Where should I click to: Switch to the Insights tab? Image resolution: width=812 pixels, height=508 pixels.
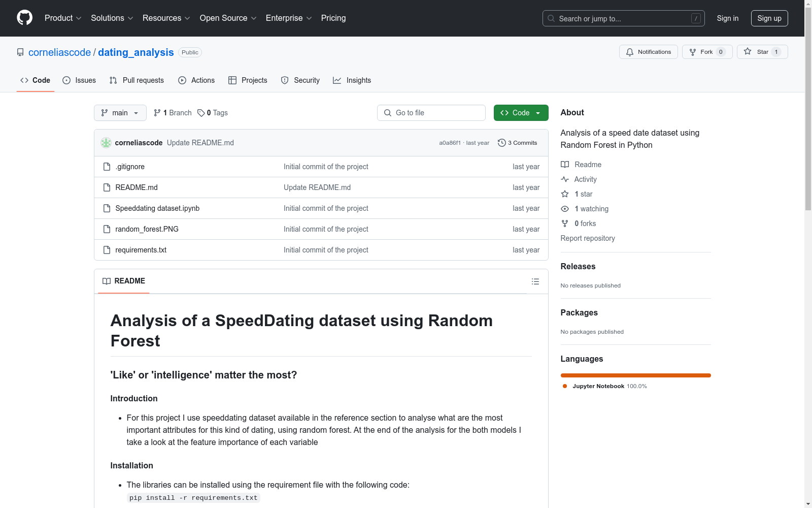tap(352, 80)
